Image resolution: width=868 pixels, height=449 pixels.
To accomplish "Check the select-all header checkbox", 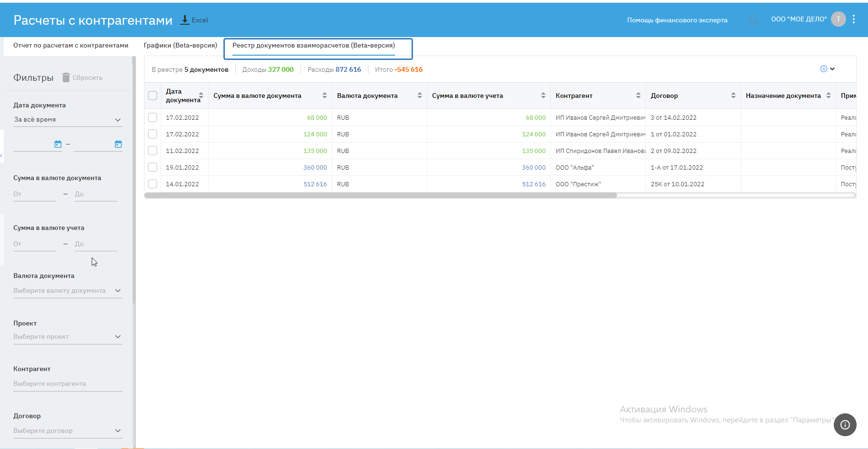I will (153, 96).
